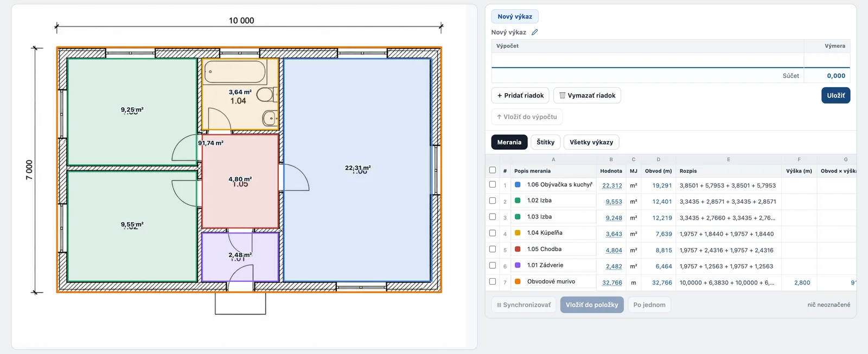The image size is (868, 354).
Task: Click the Vložiť do výpočtu button
Action: 527,117
